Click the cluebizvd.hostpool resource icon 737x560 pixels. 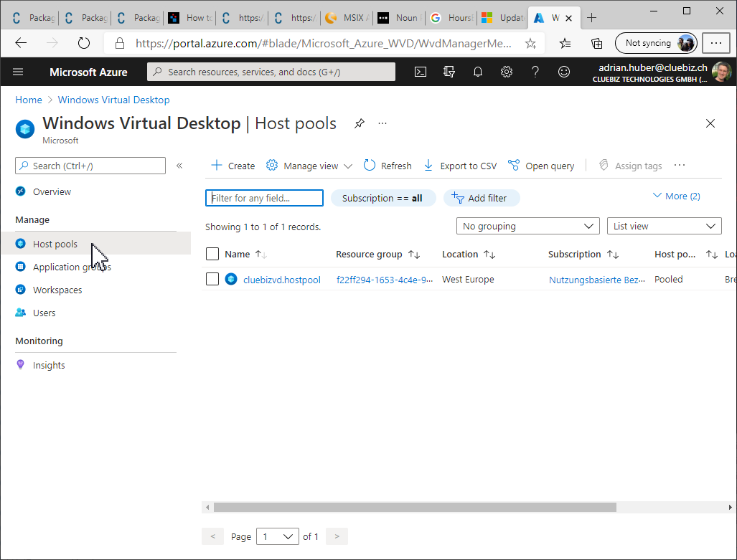click(x=231, y=279)
